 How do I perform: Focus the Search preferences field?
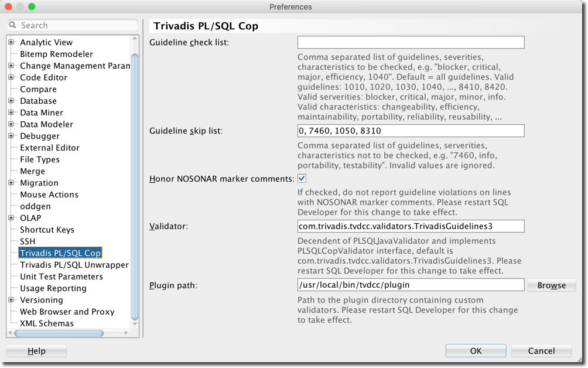coord(73,25)
